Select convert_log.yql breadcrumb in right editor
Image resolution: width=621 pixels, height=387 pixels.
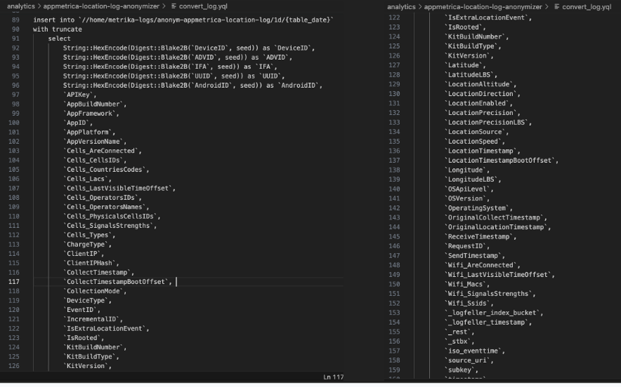point(587,7)
